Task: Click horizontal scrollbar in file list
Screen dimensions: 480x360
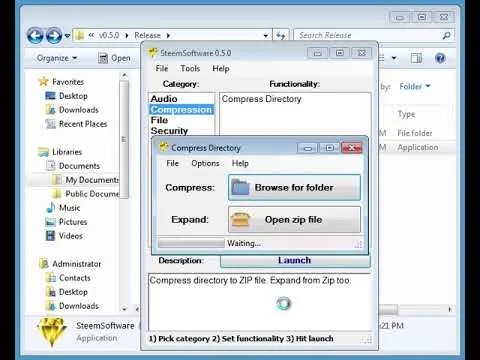Action: pyautogui.click(x=388, y=310)
